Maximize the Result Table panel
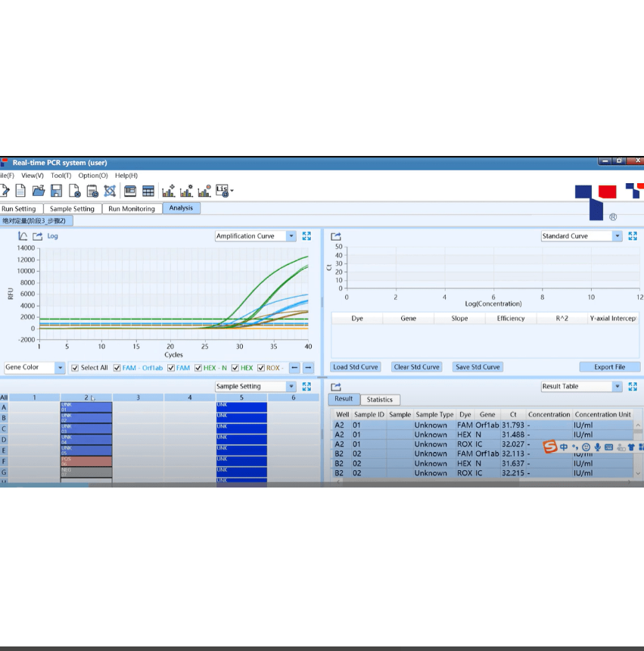 click(633, 387)
